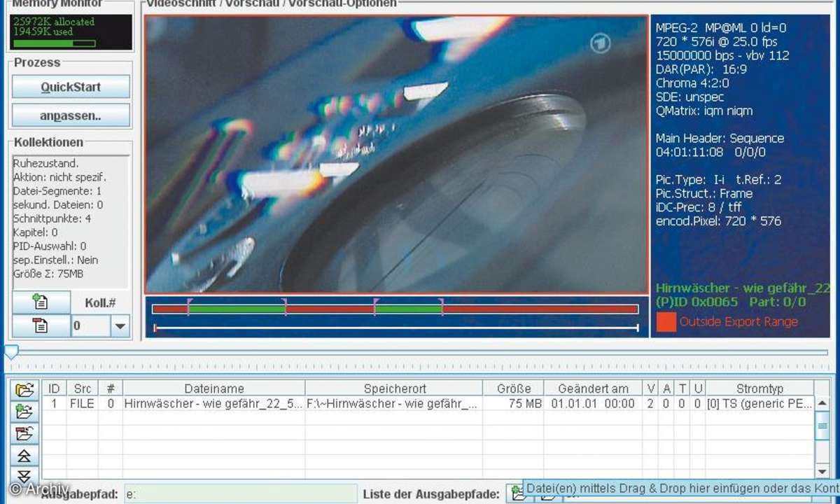This screenshot has height=504, width=840.
Task: Remove the collection using red document icon
Action: [41, 326]
